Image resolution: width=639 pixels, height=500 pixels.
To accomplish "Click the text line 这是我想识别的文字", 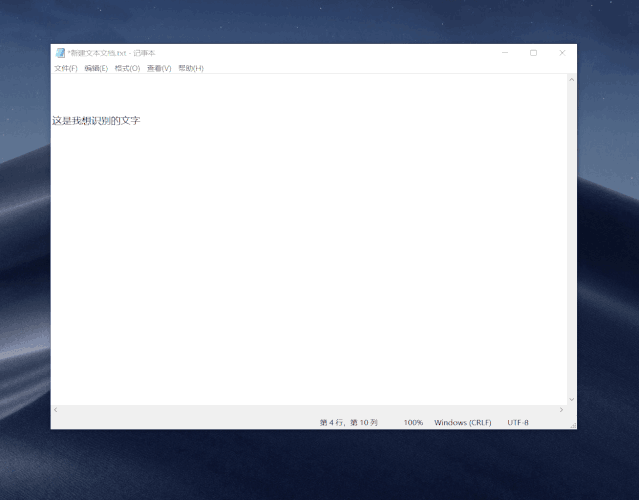I will click(96, 121).
